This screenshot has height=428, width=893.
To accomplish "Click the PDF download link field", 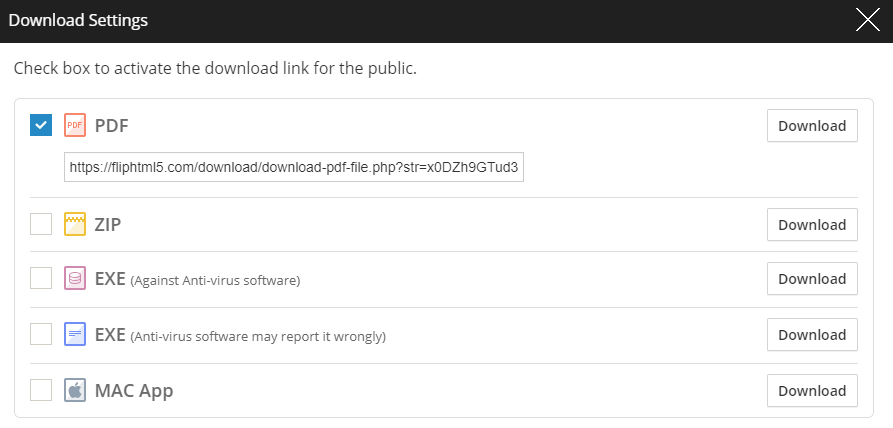I will (294, 168).
